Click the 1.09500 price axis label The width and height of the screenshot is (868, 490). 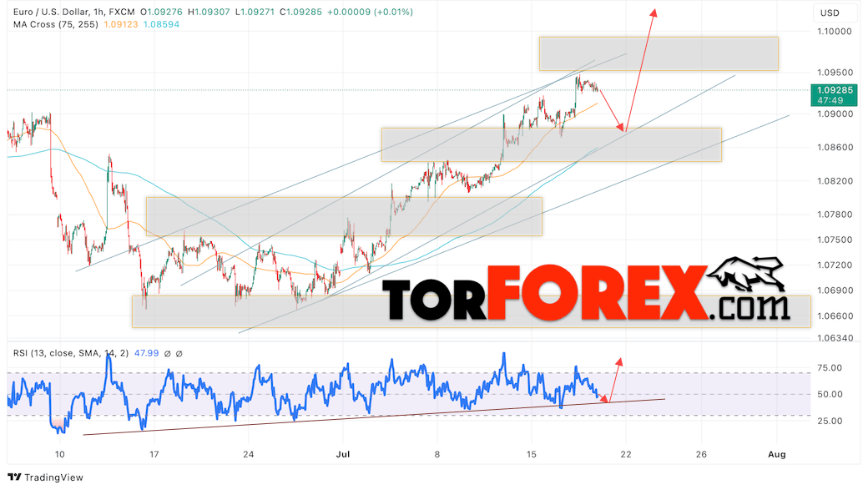click(835, 73)
